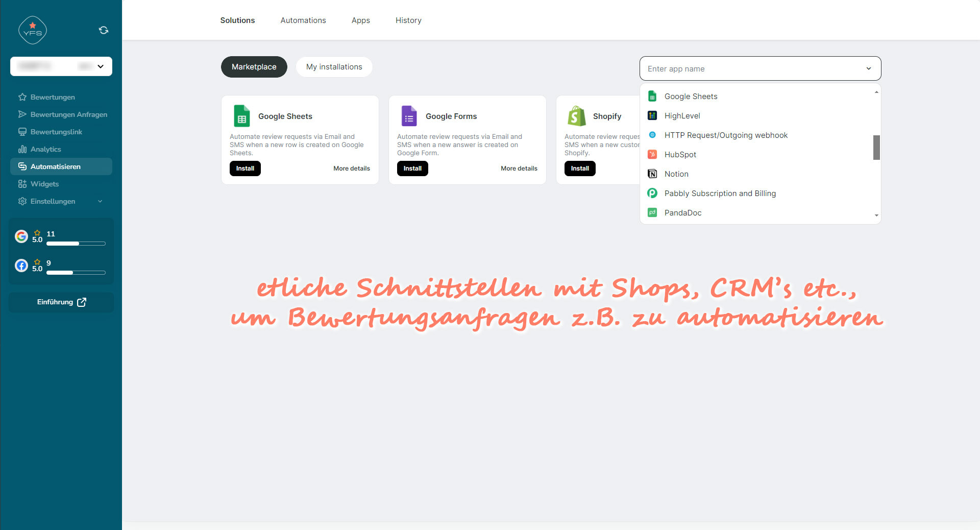Choose HubSpot from the integration list
Screen dimensions: 980x530
coord(680,154)
